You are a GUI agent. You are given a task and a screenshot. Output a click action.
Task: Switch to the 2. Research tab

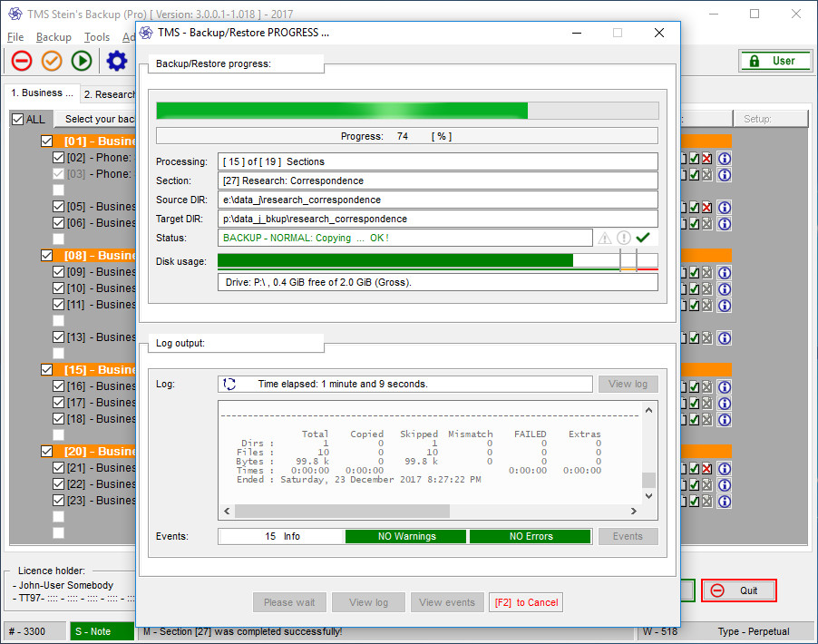point(109,94)
